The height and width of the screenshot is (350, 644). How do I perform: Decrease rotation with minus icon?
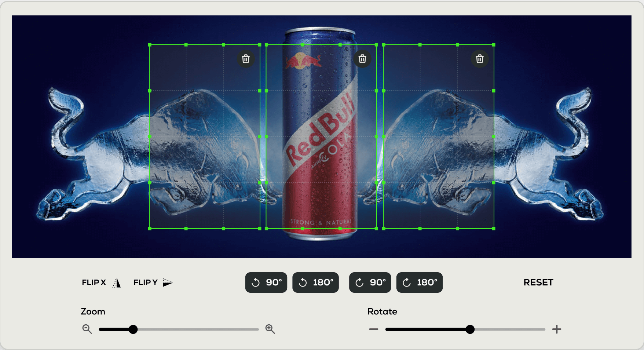[x=374, y=329]
